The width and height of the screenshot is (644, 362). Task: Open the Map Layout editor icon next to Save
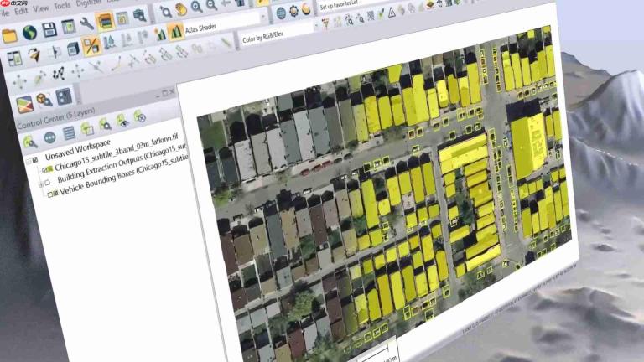pyautogui.click(x=68, y=27)
